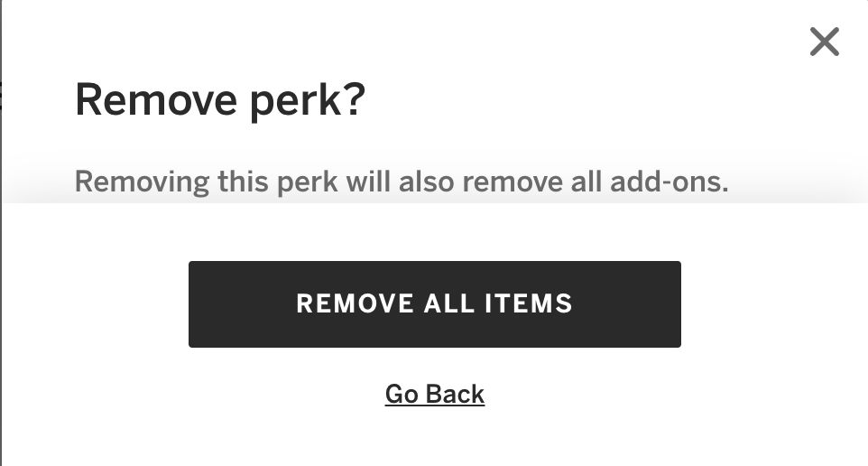Click the word "perk?" in the title

click(x=308, y=103)
